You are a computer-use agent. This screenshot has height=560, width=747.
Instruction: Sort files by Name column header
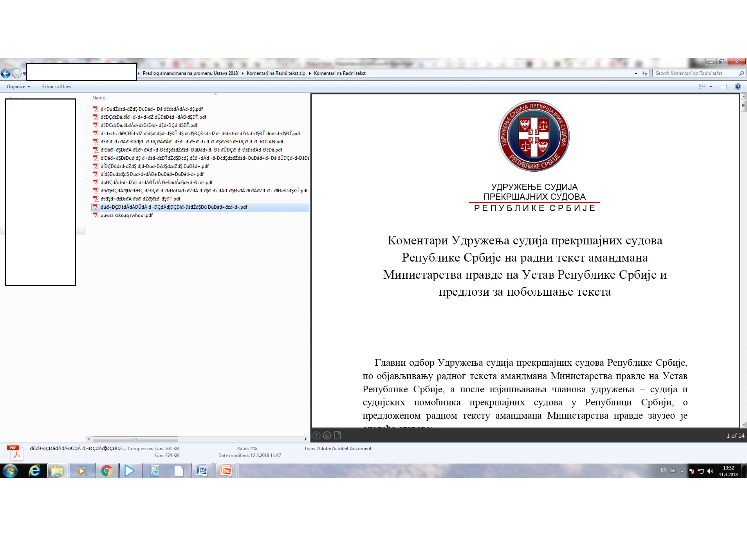(99, 98)
